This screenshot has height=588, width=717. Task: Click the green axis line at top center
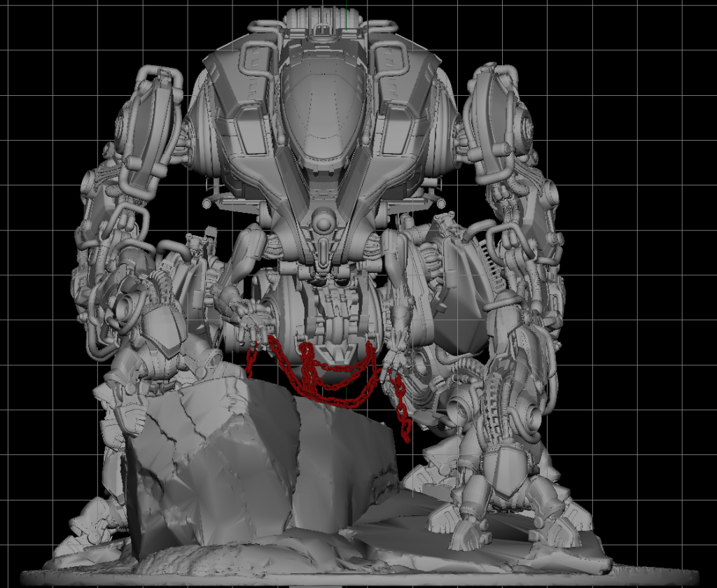click(x=347, y=14)
